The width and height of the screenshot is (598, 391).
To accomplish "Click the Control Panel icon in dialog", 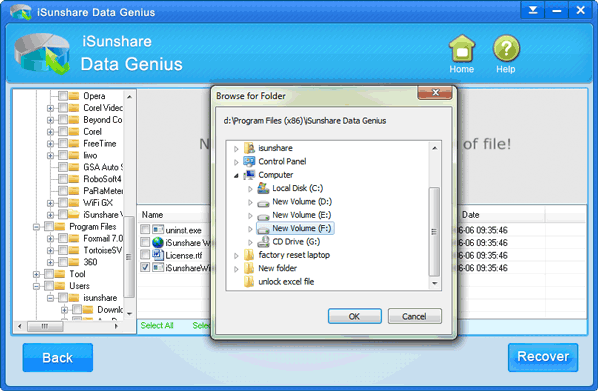I will pyautogui.click(x=249, y=161).
